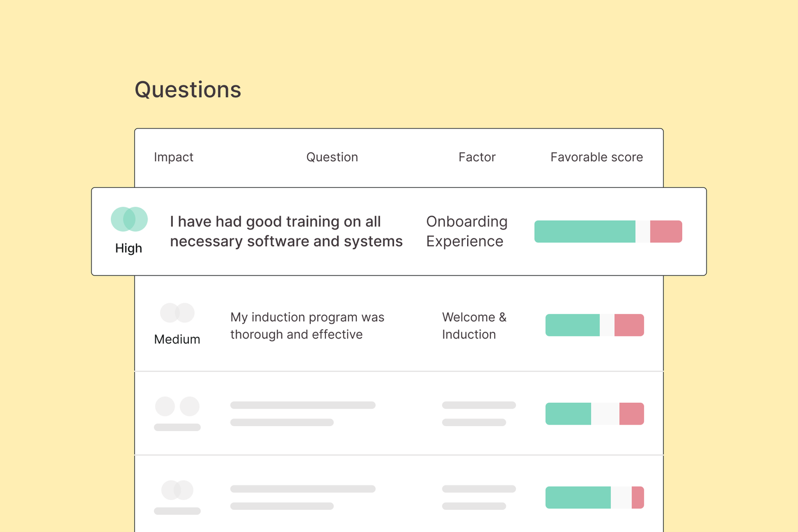Image resolution: width=798 pixels, height=532 pixels.
Task: Sort by the Question column header
Action: (x=332, y=157)
